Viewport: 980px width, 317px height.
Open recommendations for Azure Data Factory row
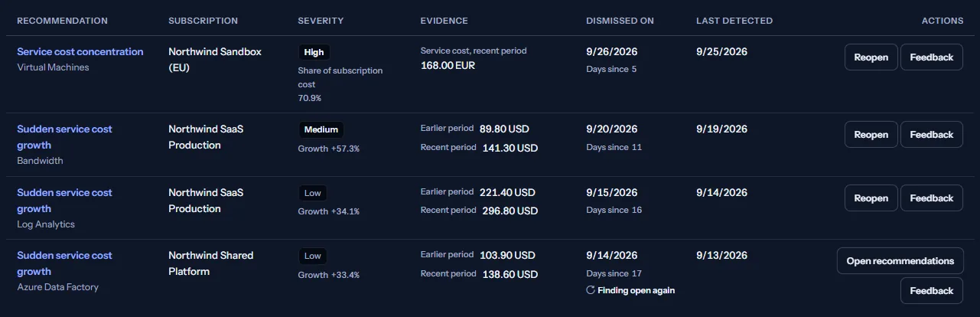click(900, 261)
